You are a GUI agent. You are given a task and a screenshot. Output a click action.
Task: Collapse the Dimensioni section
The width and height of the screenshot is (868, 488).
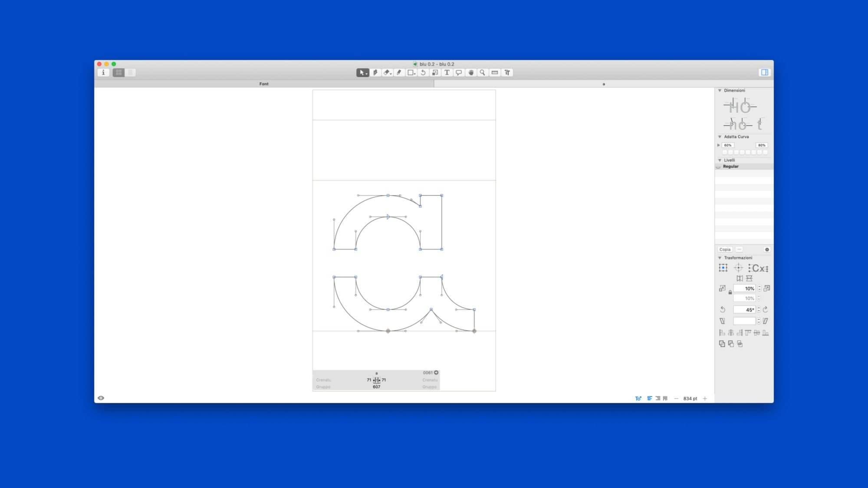click(720, 91)
